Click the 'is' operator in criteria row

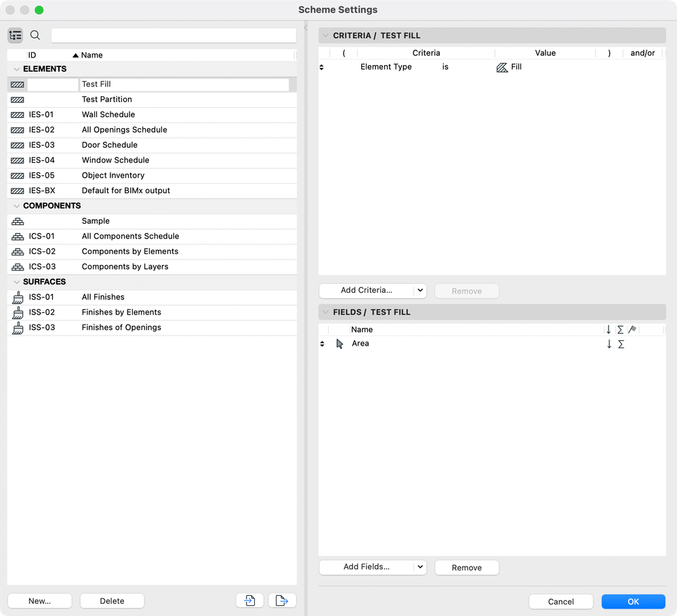pyautogui.click(x=445, y=67)
